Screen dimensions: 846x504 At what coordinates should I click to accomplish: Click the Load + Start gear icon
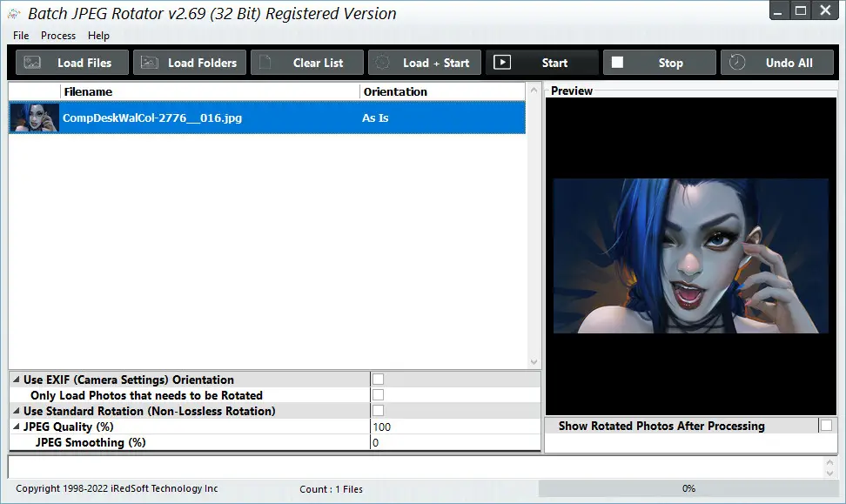coord(383,63)
